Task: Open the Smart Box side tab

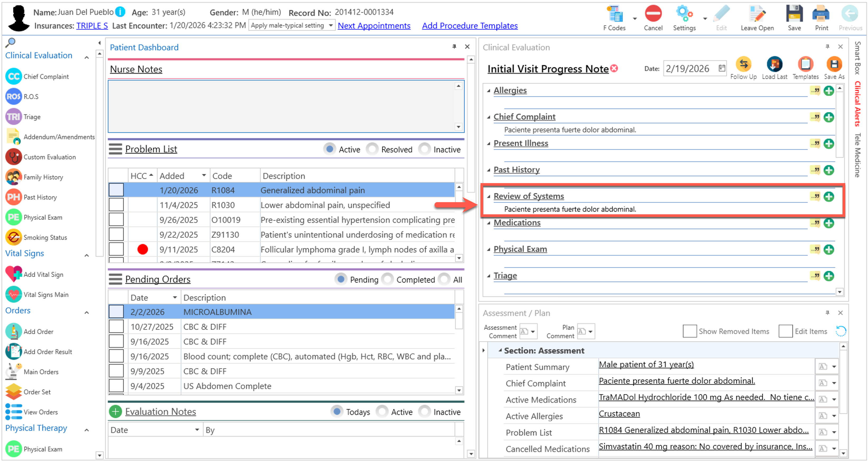Action: [x=857, y=57]
